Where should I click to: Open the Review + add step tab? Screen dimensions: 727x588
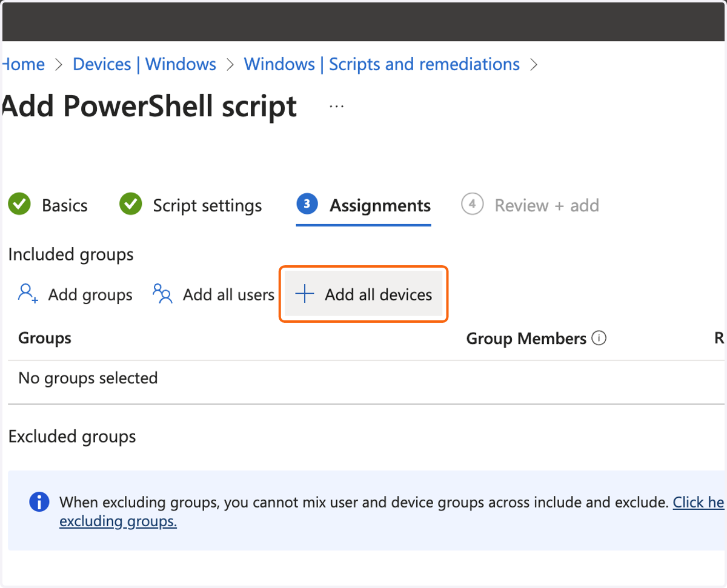(530, 205)
